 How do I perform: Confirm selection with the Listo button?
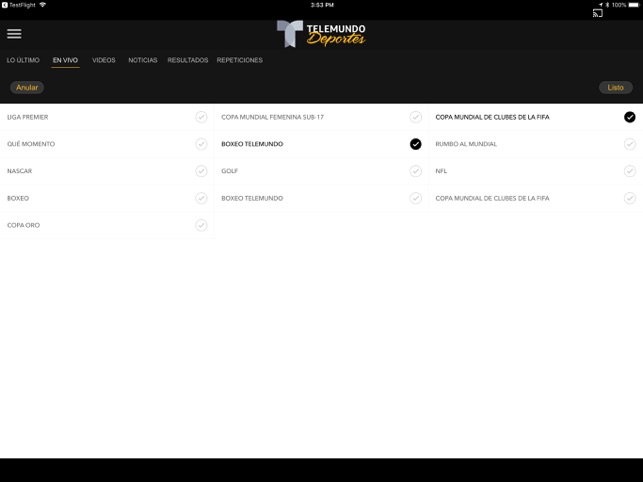[x=616, y=87]
